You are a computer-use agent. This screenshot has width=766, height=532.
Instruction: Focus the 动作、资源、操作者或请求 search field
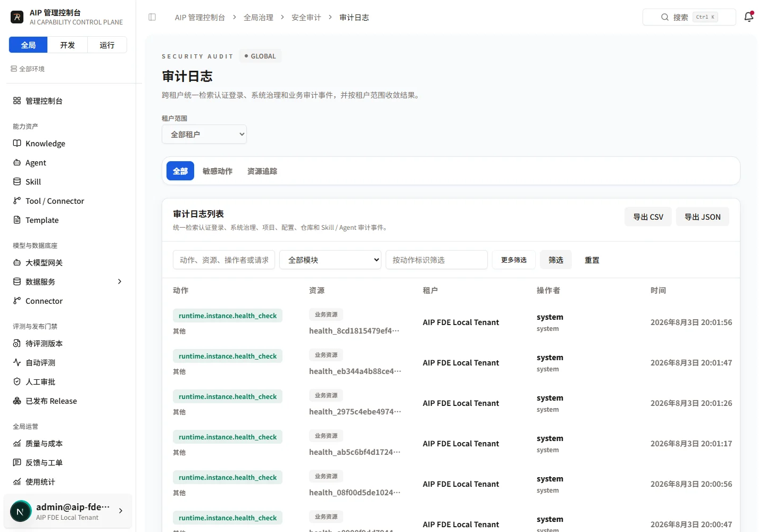pos(224,260)
